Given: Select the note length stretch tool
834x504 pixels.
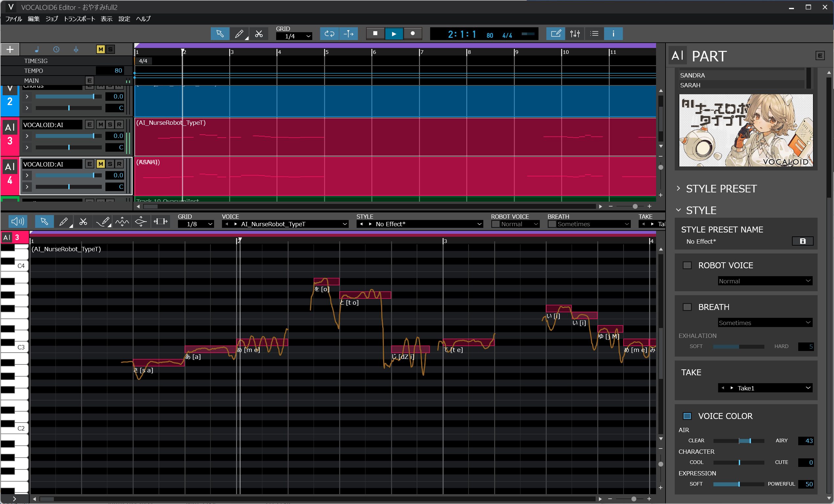Looking at the screenshot, I should click(x=161, y=222).
